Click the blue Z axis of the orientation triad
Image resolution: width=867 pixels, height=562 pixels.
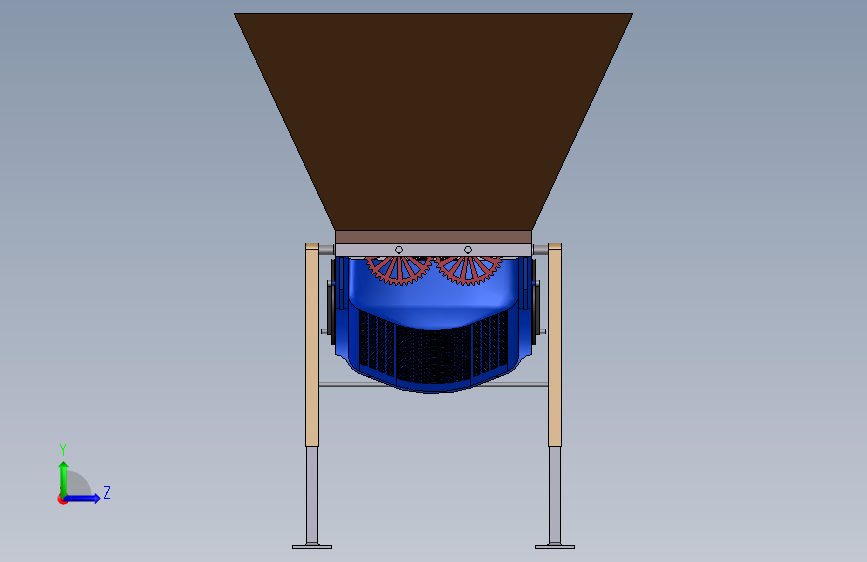[x=82, y=498]
